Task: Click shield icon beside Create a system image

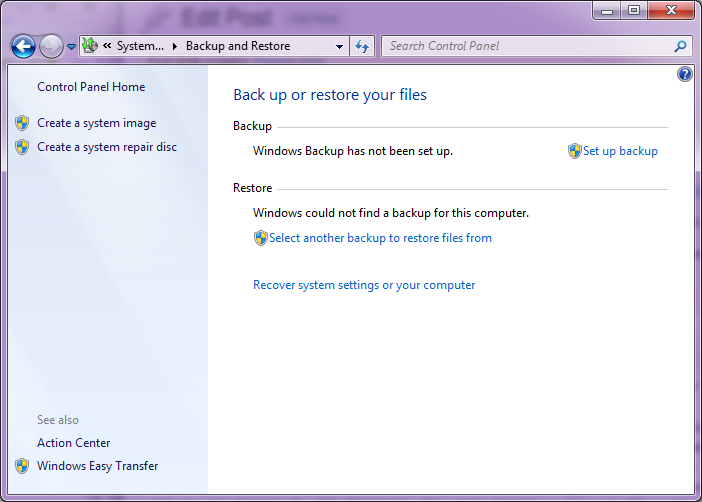Action: tap(22, 123)
